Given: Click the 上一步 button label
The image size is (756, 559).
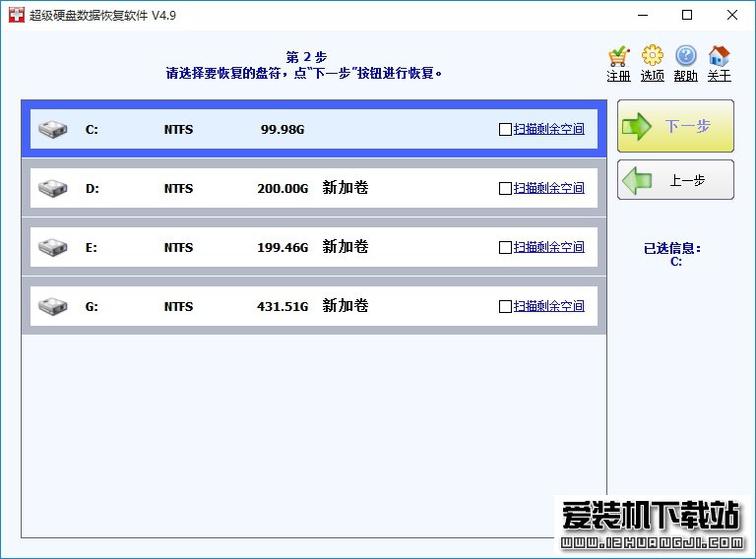Looking at the screenshot, I should click(687, 180).
